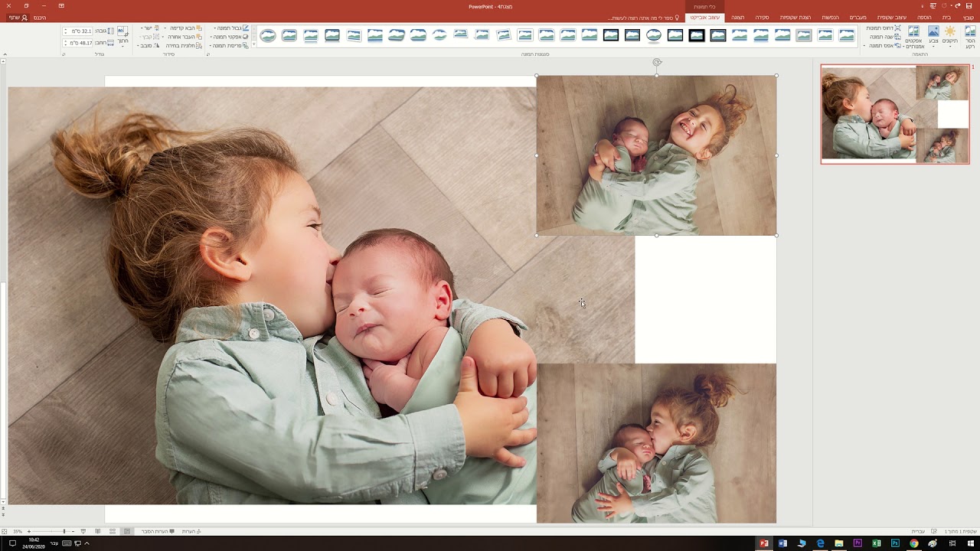
Task: Switch to Normal view status icon
Action: [x=127, y=531]
